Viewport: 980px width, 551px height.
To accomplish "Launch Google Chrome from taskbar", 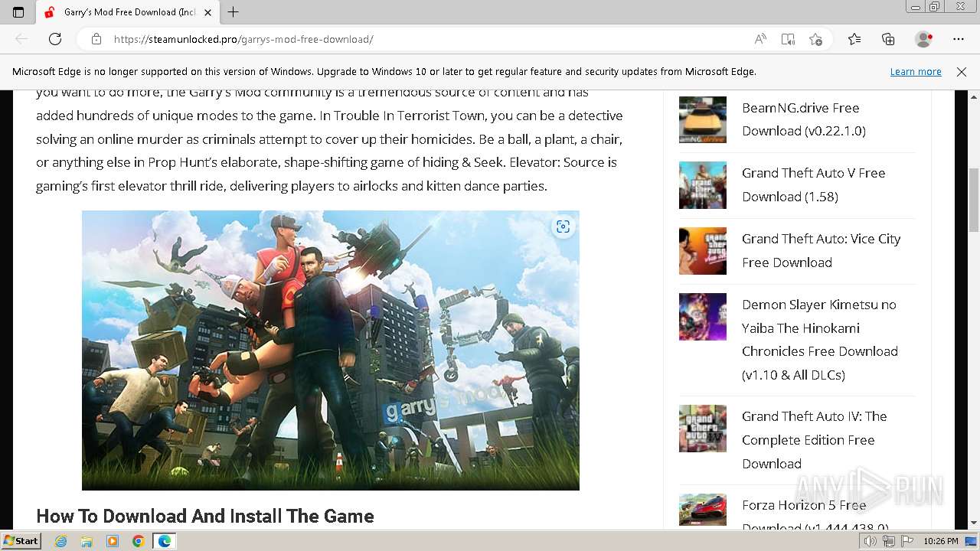I will (x=139, y=541).
